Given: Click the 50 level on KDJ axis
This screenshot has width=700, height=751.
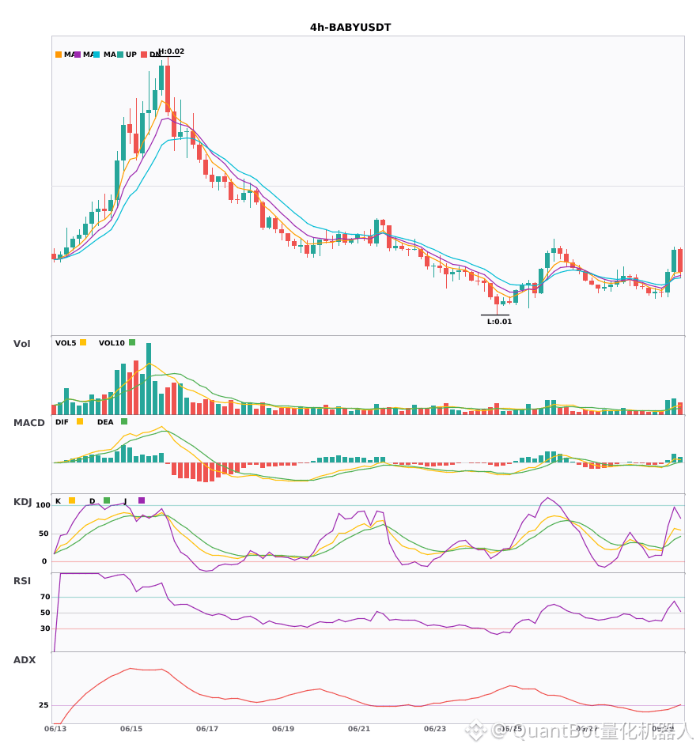Looking at the screenshot, I should [x=44, y=534].
